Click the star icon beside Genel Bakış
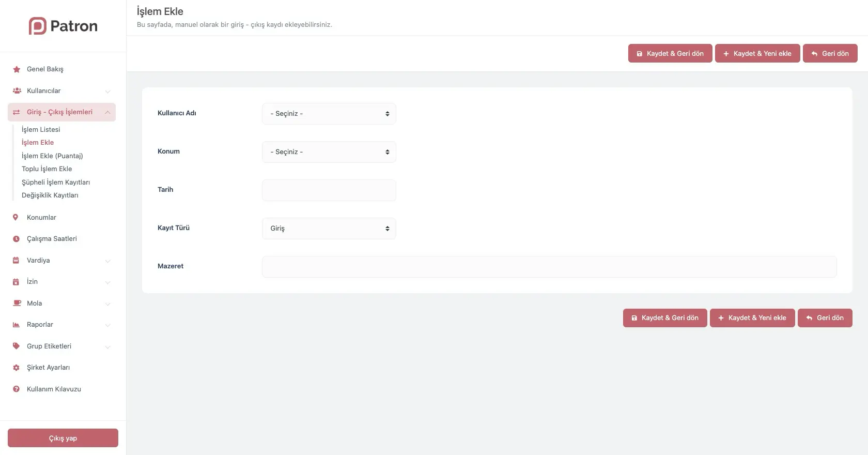Screen dimensions: 868x455 point(17,69)
